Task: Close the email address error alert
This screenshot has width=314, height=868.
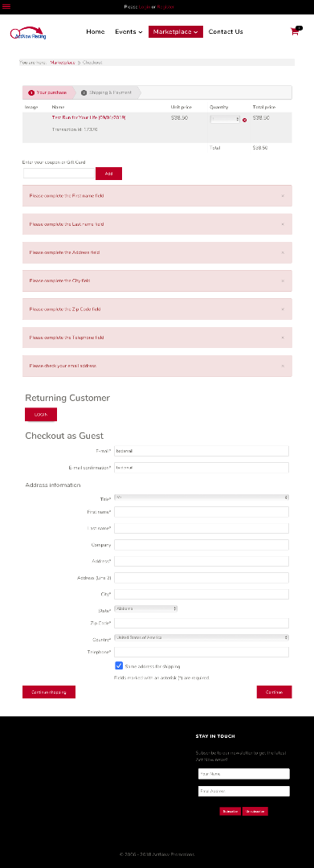Action: coord(283,366)
